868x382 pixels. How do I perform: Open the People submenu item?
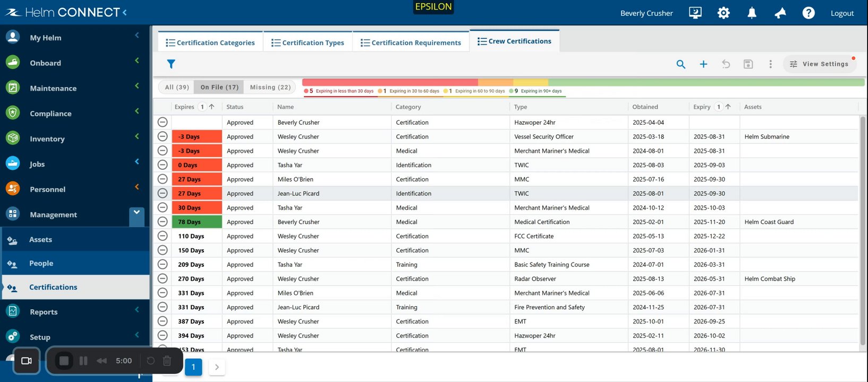click(x=76, y=263)
